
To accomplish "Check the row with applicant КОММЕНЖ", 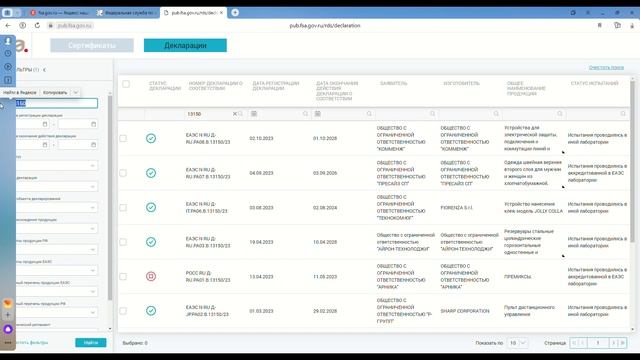I will click(123, 138).
